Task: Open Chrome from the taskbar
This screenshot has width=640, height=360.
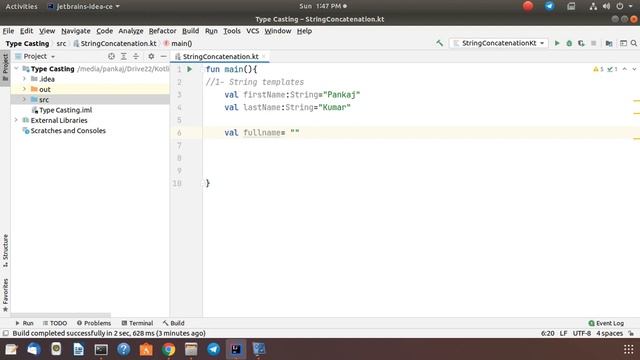Action: point(168,349)
